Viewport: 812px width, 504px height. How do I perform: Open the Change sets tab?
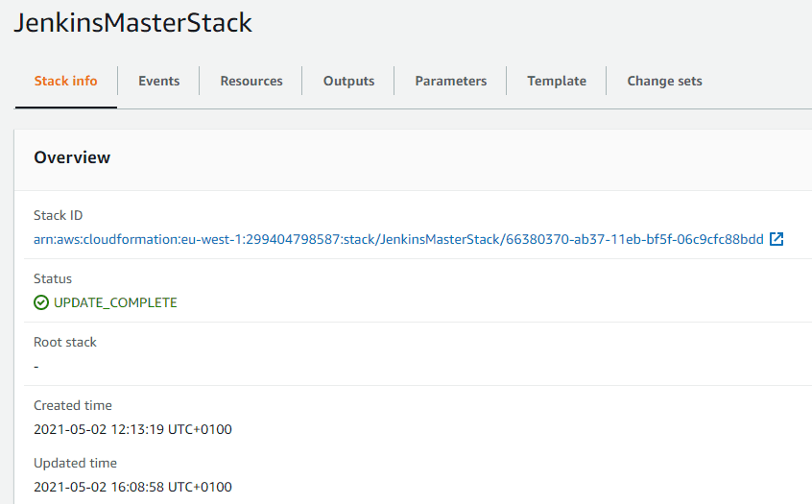point(664,81)
